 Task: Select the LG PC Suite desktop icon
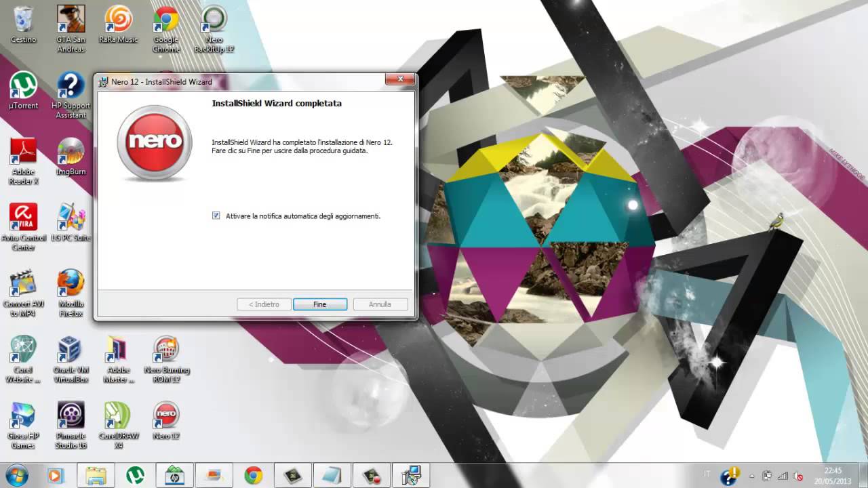[x=71, y=222]
